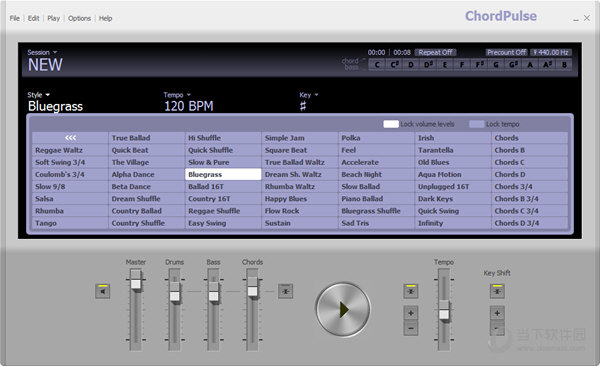Image resolution: width=600 pixels, height=366 pixels.
Task: Open the Style dropdown
Action: [38, 95]
